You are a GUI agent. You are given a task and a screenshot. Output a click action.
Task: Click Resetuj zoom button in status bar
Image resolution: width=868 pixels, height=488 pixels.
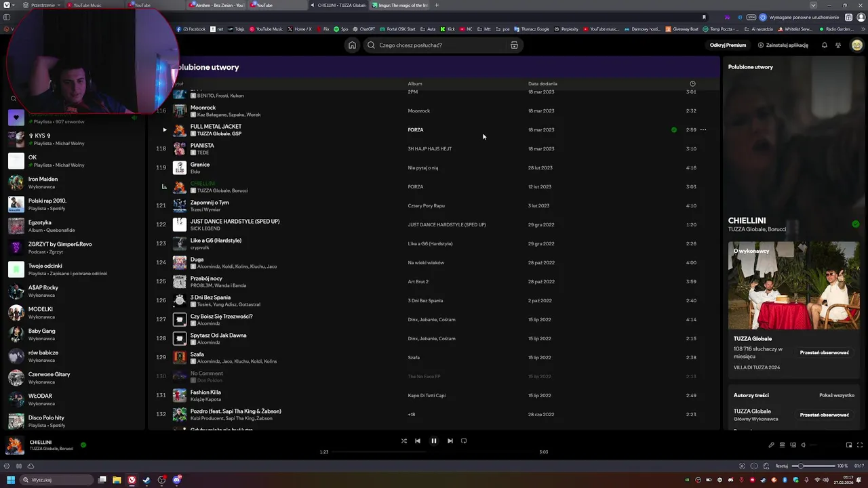pos(782,466)
